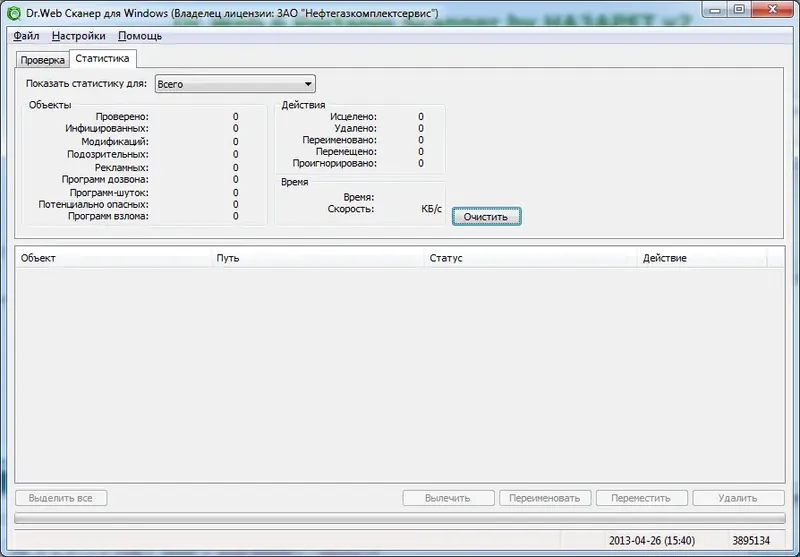Click the Программ-шуток: label
The image size is (800, 557).
coord(109,193)
